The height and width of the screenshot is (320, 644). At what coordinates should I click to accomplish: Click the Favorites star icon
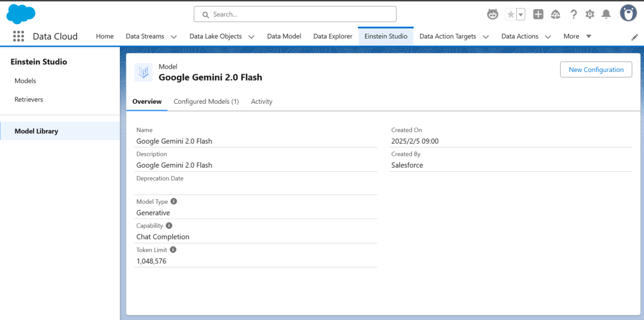(x=510, y=14)
